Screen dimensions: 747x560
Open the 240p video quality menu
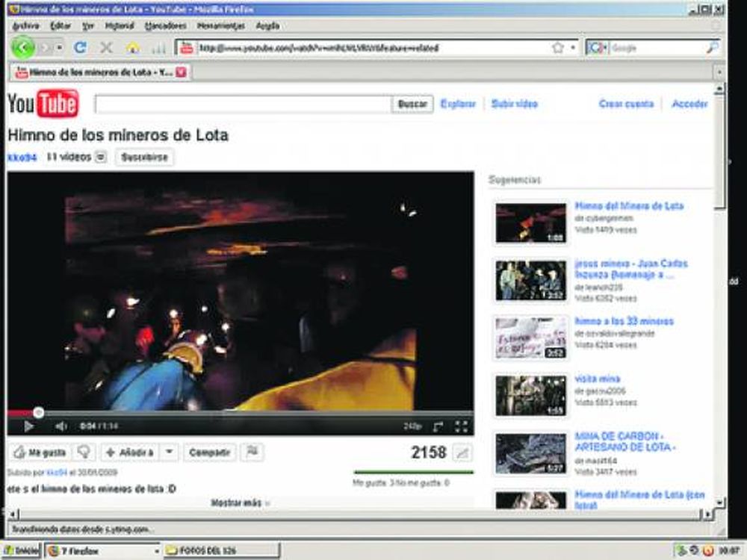coord(412,427)
